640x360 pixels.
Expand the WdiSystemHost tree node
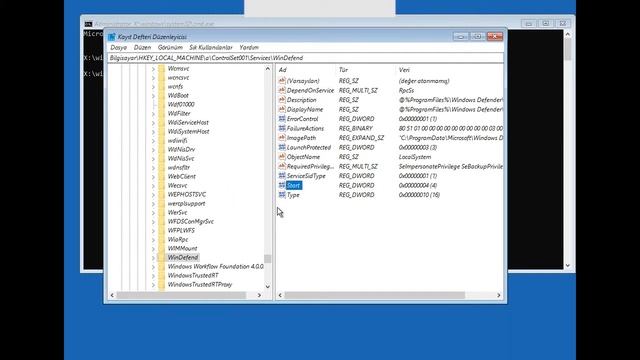click(x=153, y=131)
